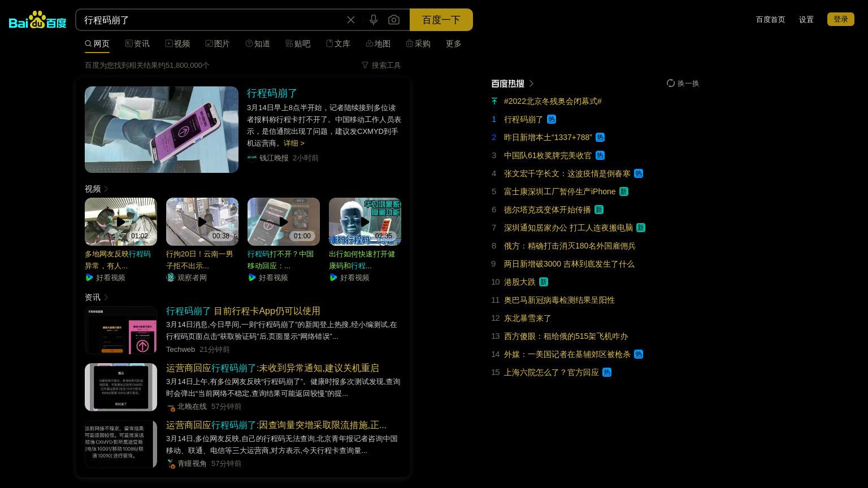Open hot search 上海六院怎么了？官方回应

(552, 372)
